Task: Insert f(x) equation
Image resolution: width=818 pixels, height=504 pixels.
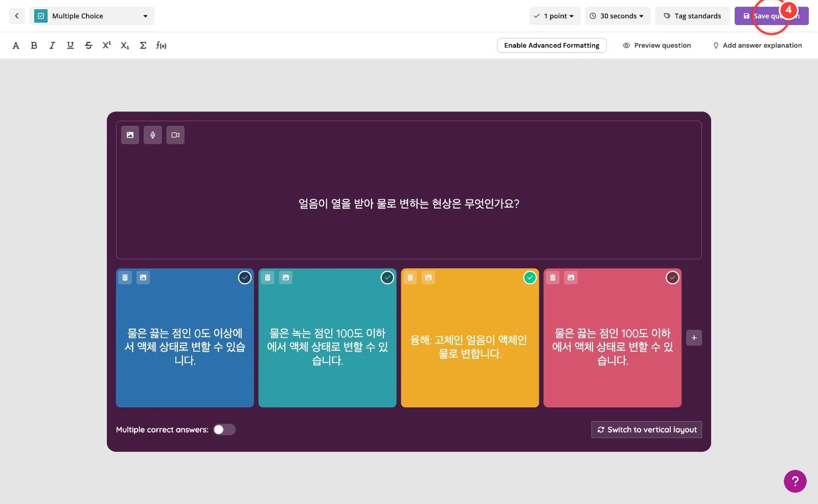Action: [161, 45]
